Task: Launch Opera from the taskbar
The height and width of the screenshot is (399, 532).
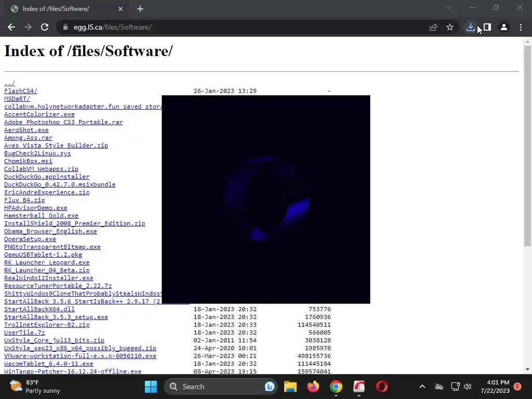Action: 382,387
